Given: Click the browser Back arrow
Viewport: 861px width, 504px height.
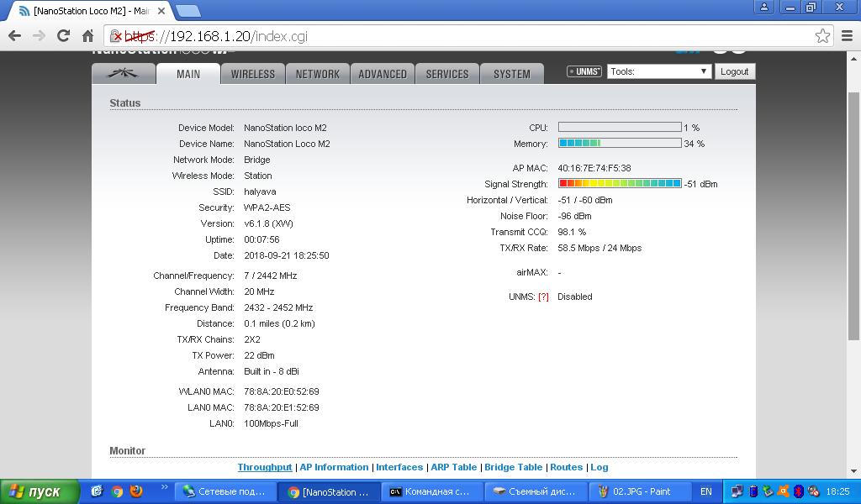Looking at the screenshot, I should 15,36.
